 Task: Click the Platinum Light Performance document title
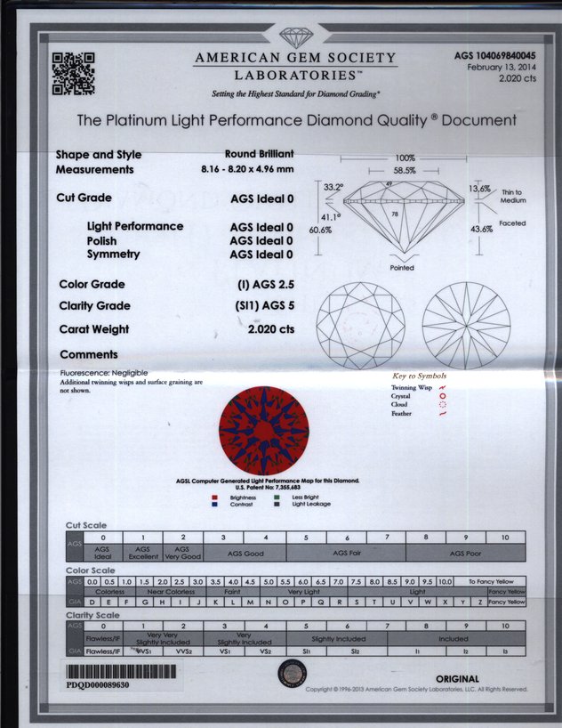click(x=296, y=120)
